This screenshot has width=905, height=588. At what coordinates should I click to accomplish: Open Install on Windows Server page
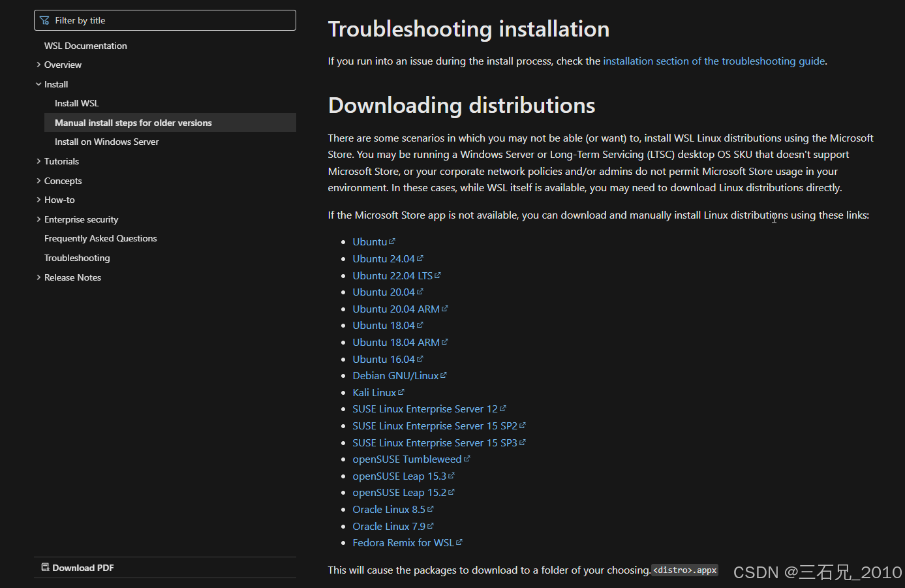[106, 142]
